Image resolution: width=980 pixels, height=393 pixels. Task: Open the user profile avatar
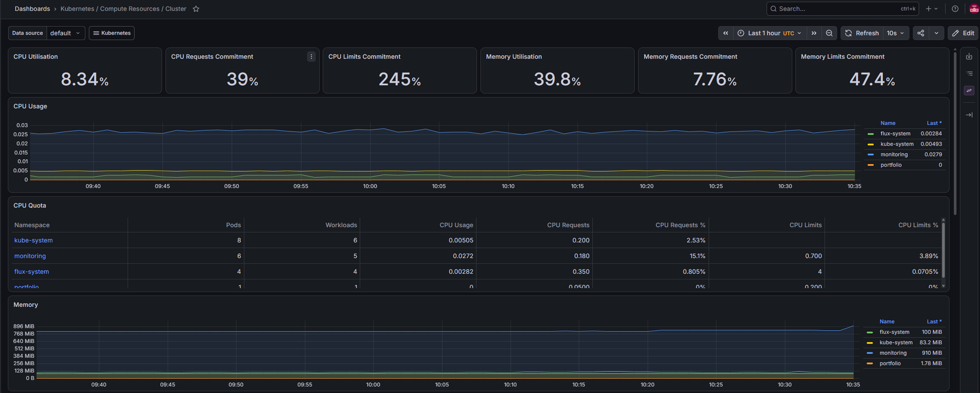(x=974, y=9)
